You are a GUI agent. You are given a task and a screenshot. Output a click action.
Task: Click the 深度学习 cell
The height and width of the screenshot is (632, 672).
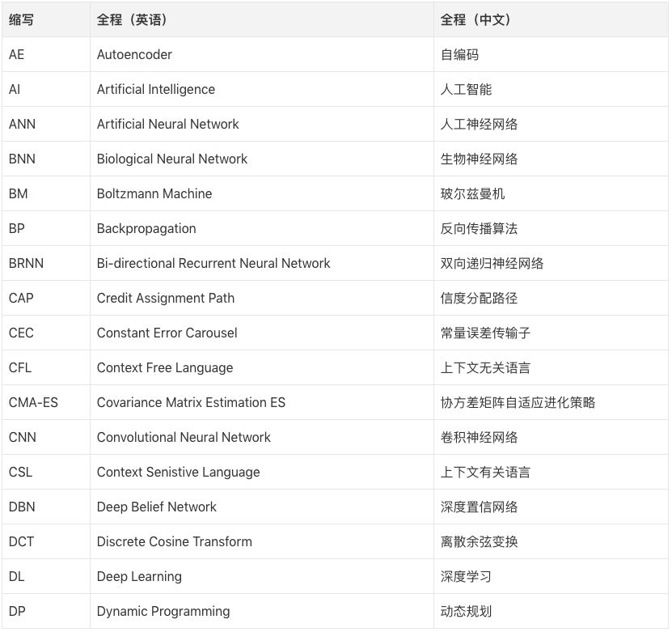pos(551,576)
